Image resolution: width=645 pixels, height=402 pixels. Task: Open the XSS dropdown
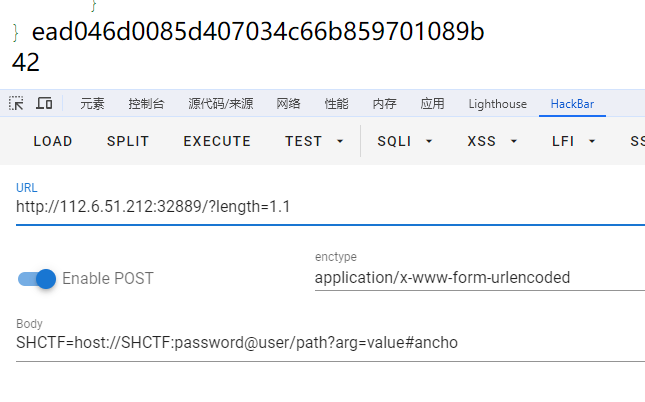(x=492, y=141)
